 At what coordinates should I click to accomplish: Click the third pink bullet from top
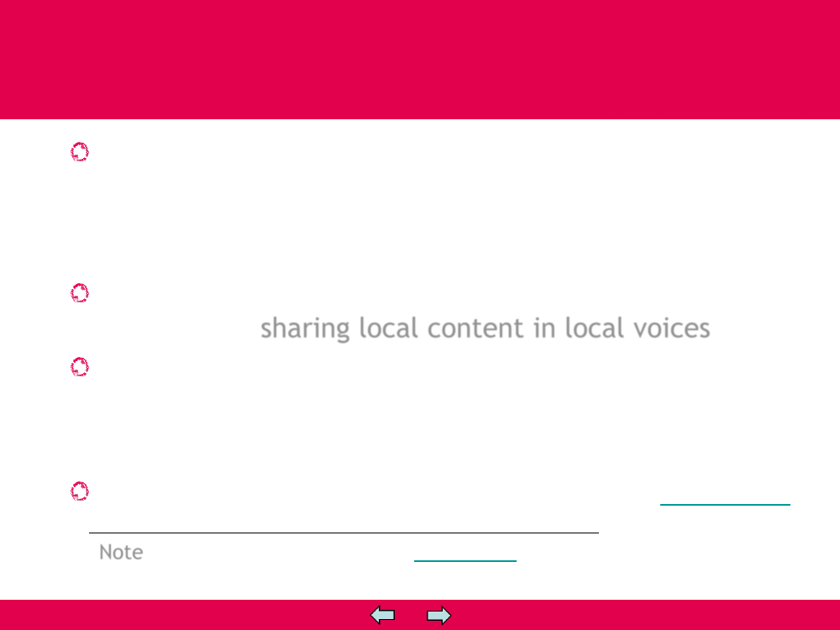79,367
